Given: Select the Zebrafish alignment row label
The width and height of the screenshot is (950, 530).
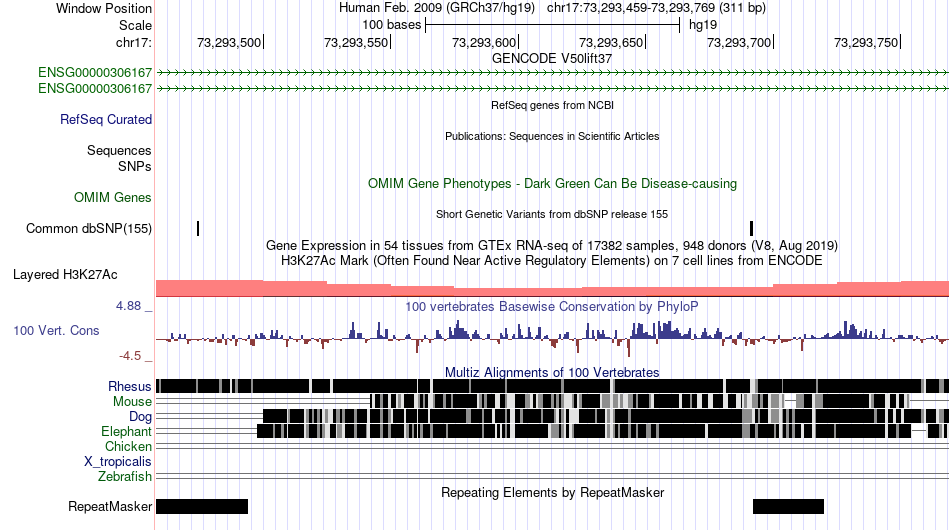Looking at the screenshot, I should pos(125,477).
